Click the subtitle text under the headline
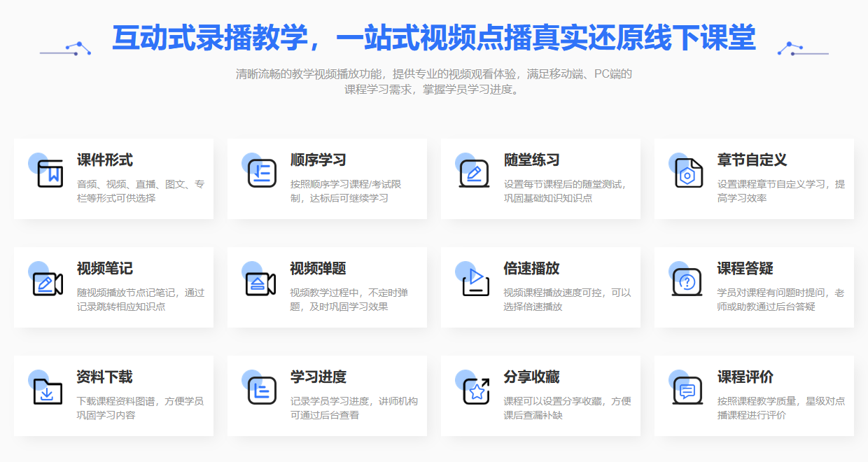868x462 pixels. pos(434,80)
